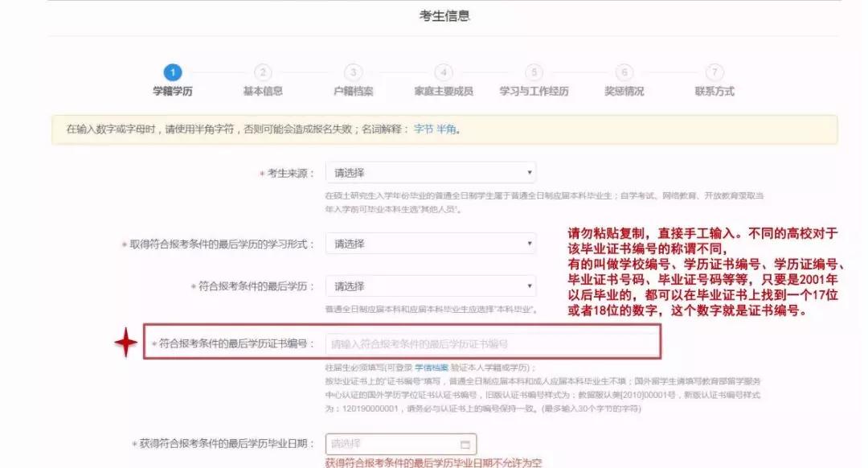Click the step 7 number circle
Image resolution: width=868 pixels, height=468 pixels.
[714, 72]
